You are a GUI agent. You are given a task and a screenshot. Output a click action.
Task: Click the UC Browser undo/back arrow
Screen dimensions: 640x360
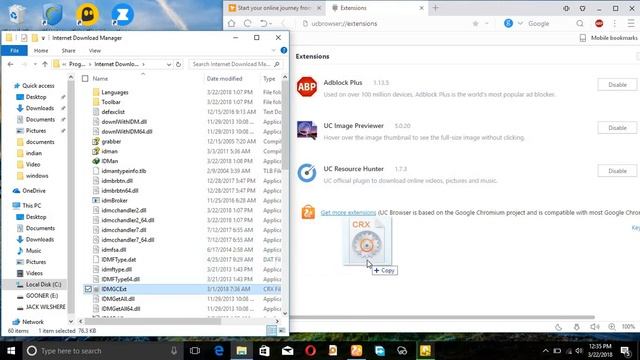[x=264, y=23]
